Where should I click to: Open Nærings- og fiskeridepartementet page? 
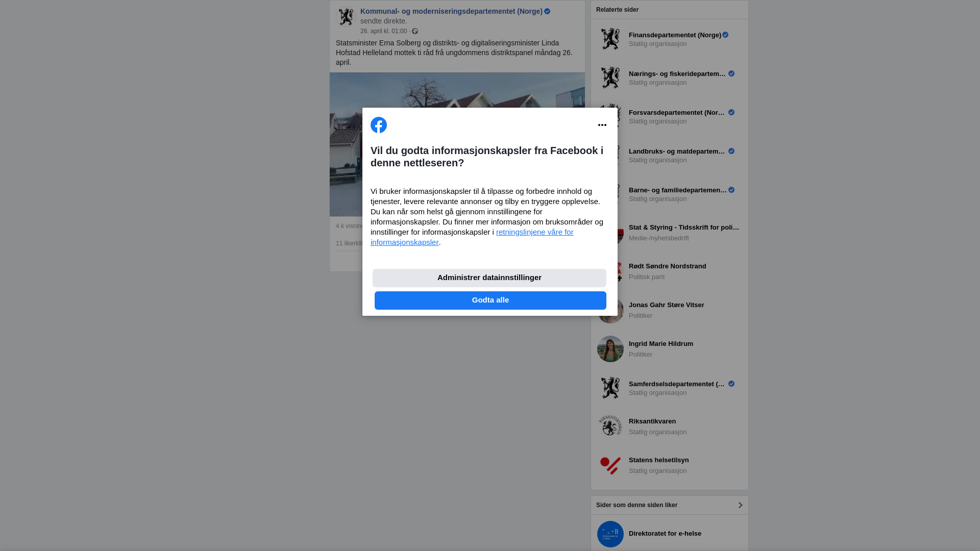click(x=677, y=74)
